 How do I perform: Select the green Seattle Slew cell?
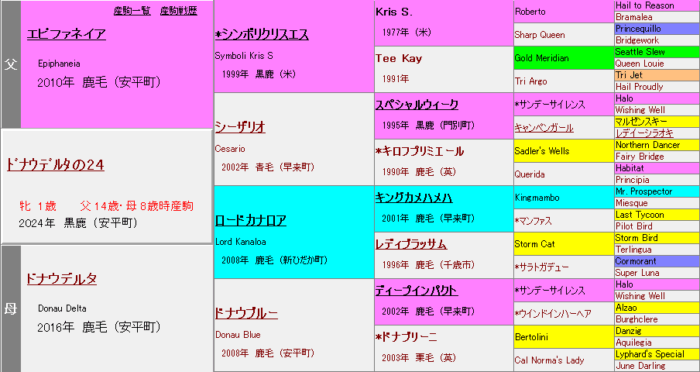(x=657, y=52)
